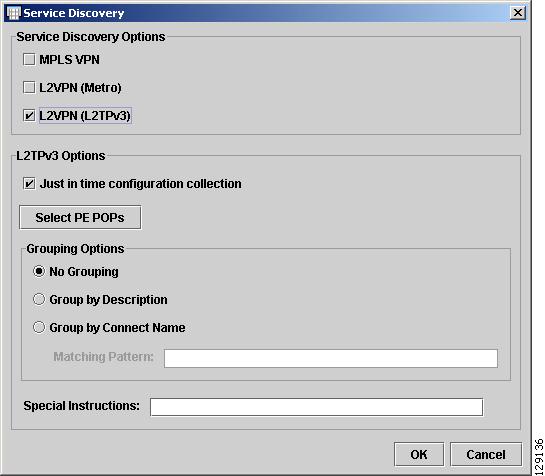Click the grayed Matching Pattern label
The height and width of the screenshot is (476, 545).
click(104, 357)
